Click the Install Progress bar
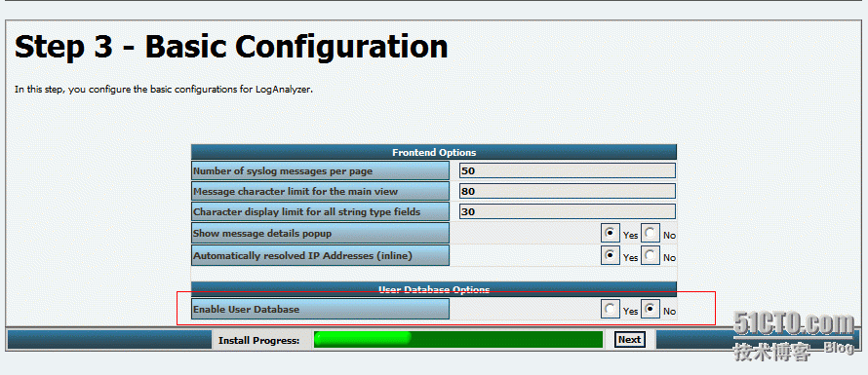 click(x=458, y=340)
